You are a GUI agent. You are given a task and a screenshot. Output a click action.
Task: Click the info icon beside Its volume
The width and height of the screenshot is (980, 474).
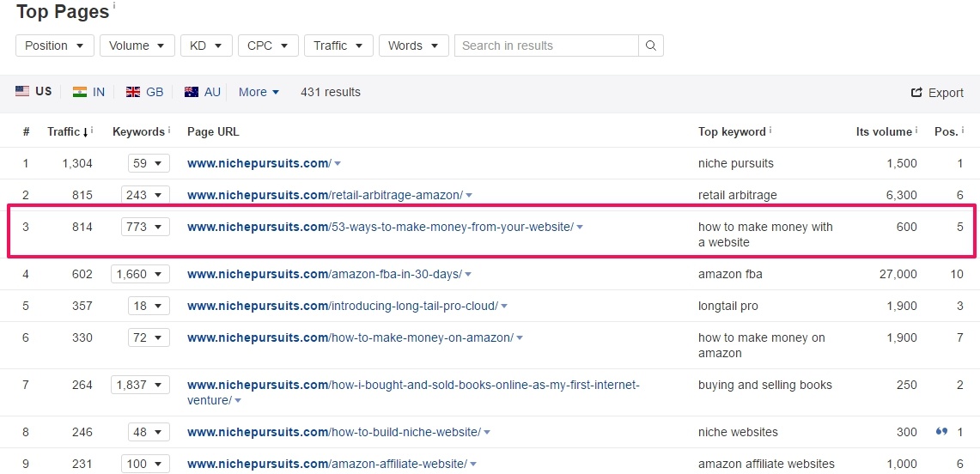[916, 130]
